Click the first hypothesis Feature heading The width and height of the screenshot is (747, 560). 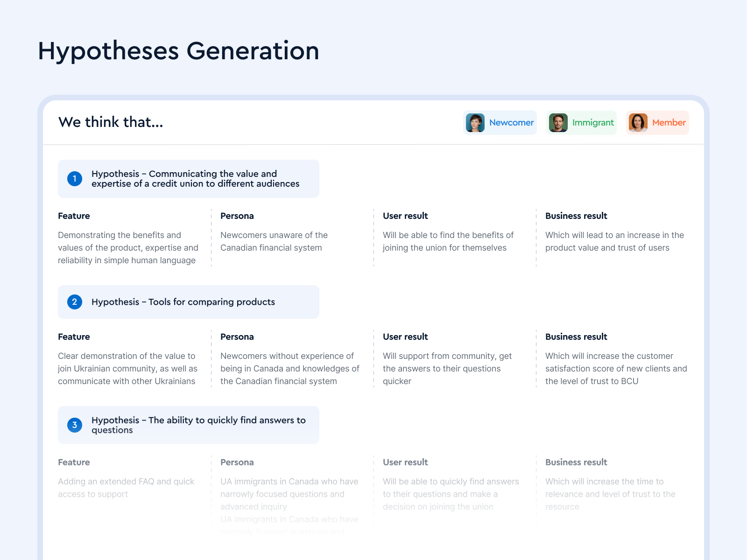(74, 216)
